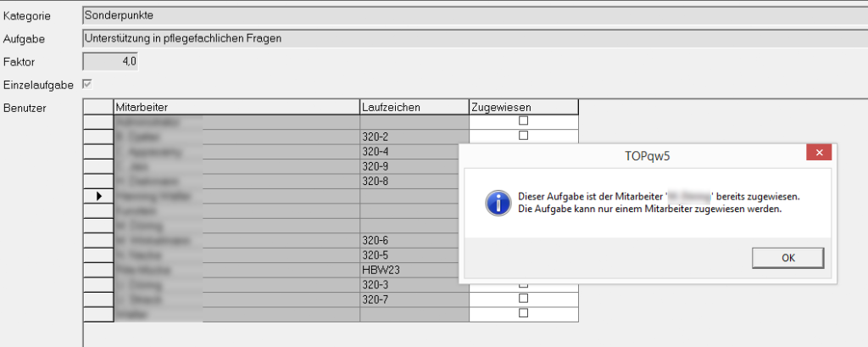The height and width of the screenshot is (347, 868).
Task: Select the Laufzeichen cell HBW23
Action: point(414,270)
